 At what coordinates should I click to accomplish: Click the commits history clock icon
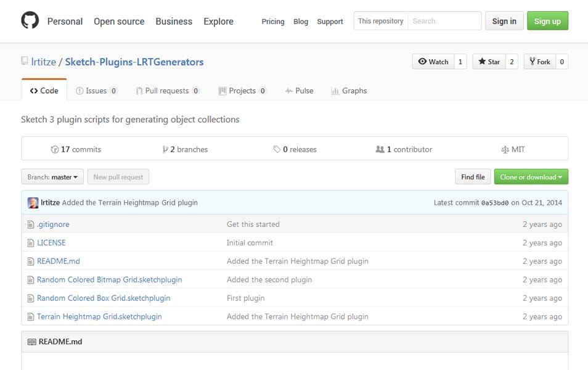55,149
